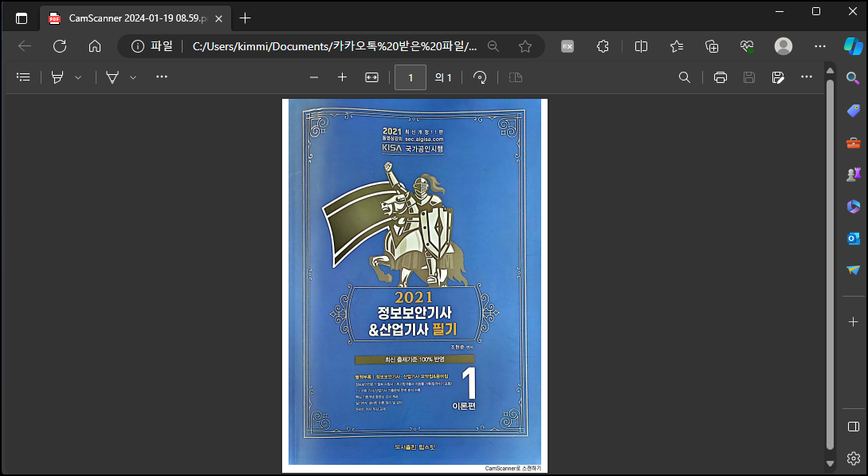Fit the PDF to page width

pyautogui.click(x=372, y=77)
